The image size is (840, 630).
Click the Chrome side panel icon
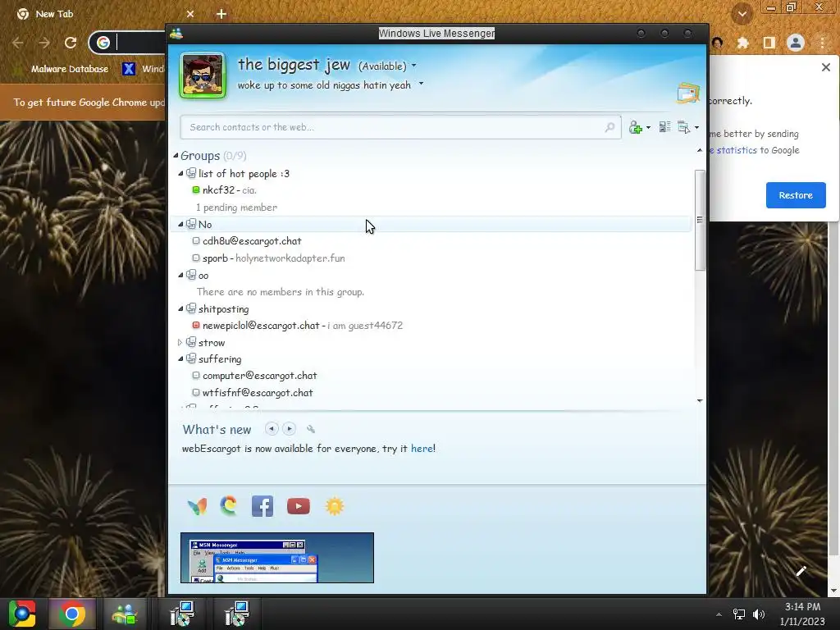click(x=769, y=43)
